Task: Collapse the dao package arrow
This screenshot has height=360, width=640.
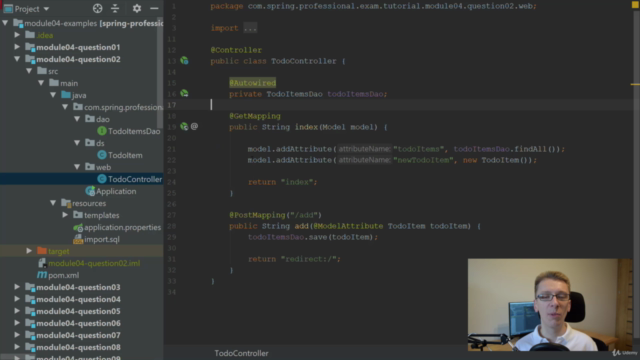Action: tap(77, 119)
